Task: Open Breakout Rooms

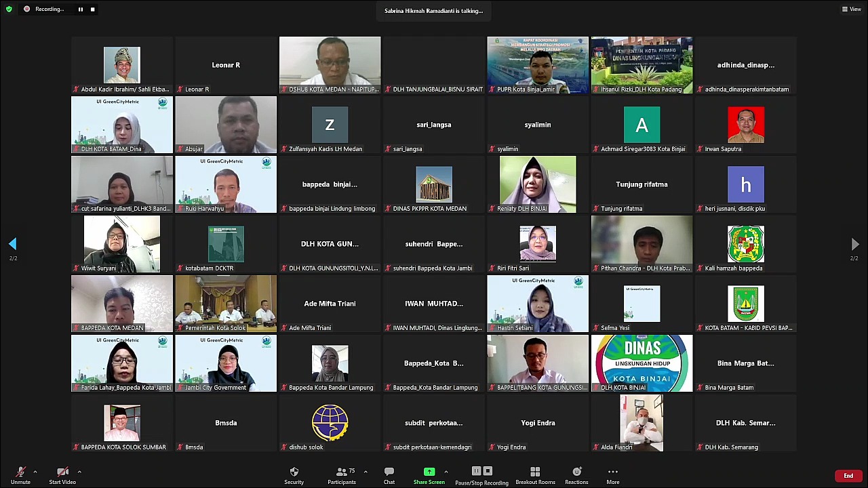Action: (x=535, y=475)
